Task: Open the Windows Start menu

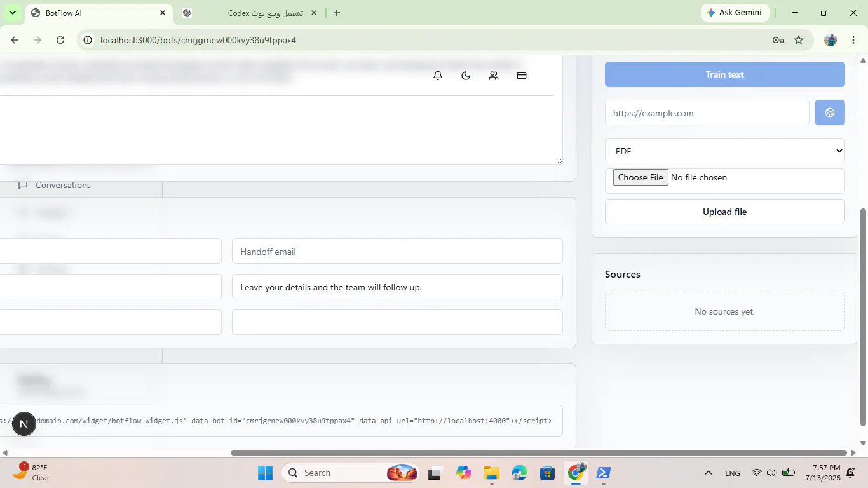Action: [x=265, y=473]
